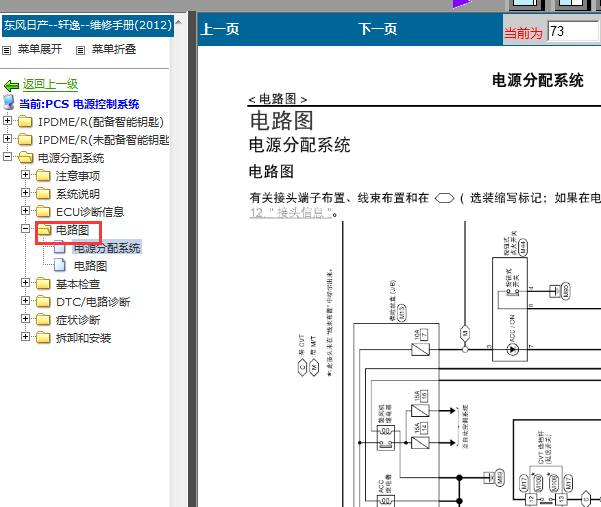601x507 pixels.
Task: Click folder icon beside 系统说明
Action: click(43, 194)
